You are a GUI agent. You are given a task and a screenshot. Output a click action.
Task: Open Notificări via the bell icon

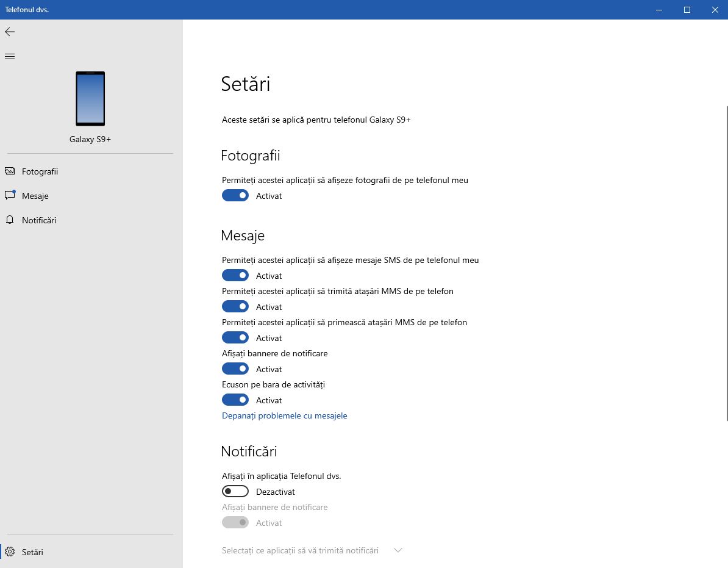click(10, 220)
